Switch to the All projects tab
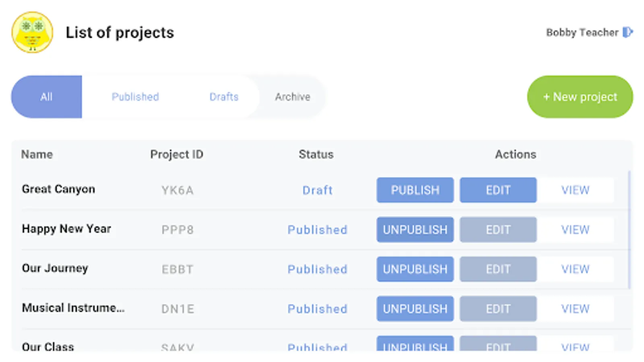 pos(46,97)
